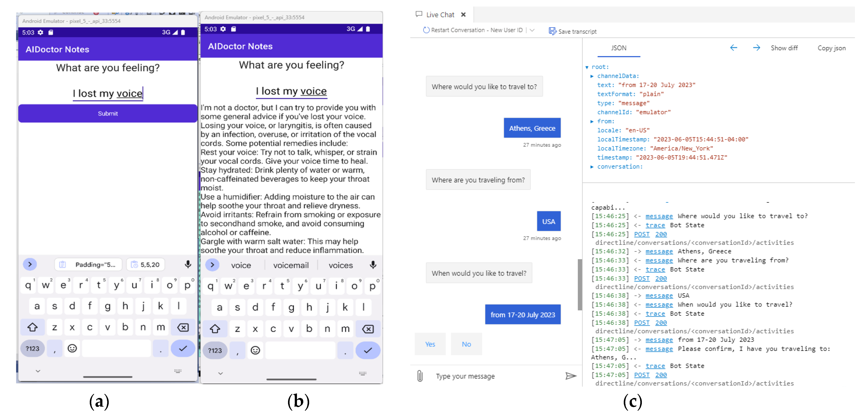Expand the channelData node

tap(592, 76)
